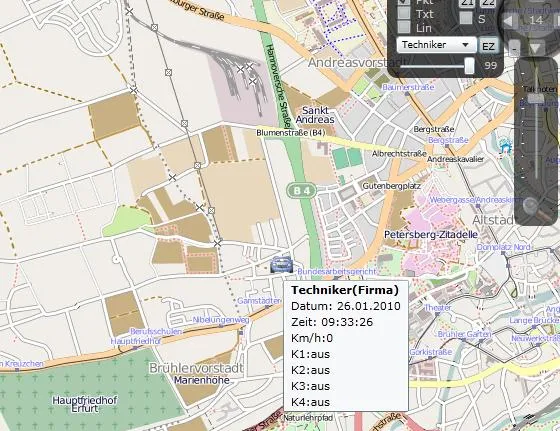The width and height of the screenshot is (560, 431).
Task: Click the Theater stop marker
Action: pos(438,314)
